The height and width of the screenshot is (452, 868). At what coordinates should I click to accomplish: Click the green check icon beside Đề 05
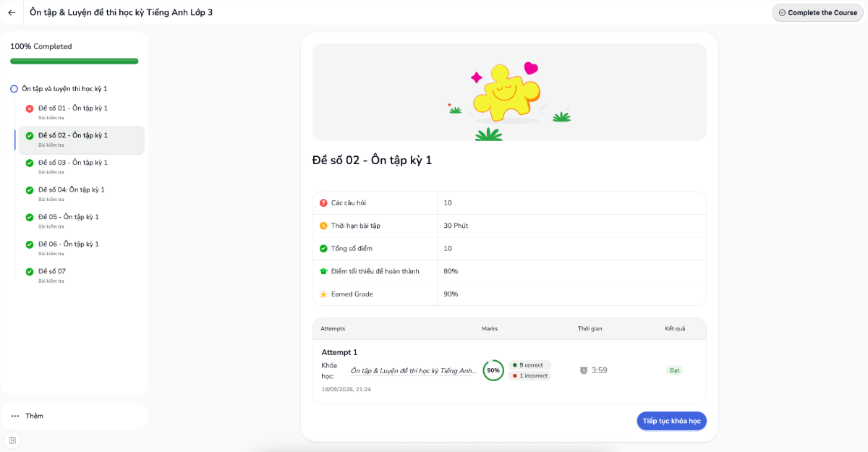[x=30, y=217]
